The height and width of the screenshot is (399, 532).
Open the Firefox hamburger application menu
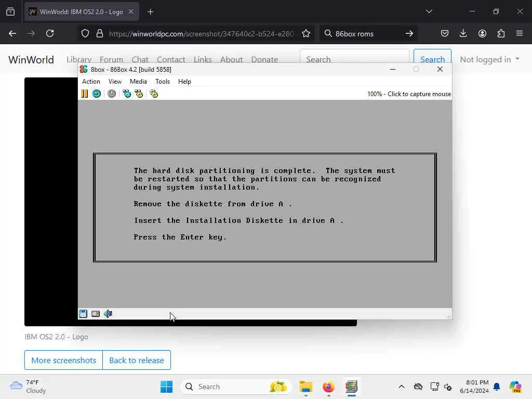pos(520,34)
